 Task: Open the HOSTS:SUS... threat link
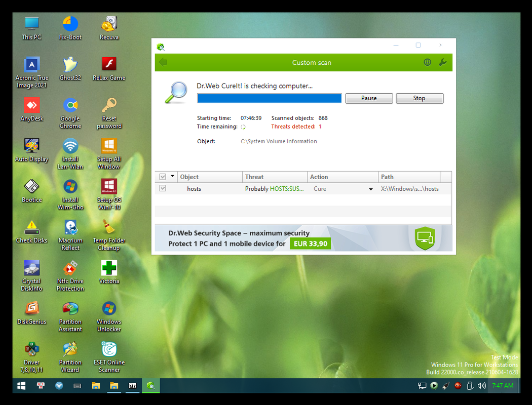pyautogui.click(x=287, y=189)
